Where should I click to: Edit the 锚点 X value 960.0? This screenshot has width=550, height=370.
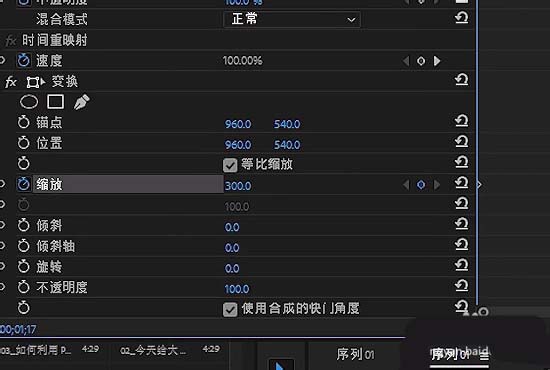click(238, 124)
